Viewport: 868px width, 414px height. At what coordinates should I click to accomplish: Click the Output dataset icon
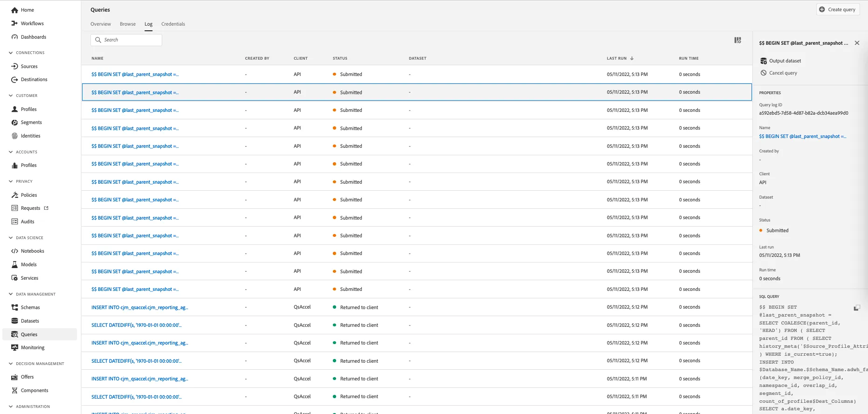pyautogui.click(x=764, y=61)
